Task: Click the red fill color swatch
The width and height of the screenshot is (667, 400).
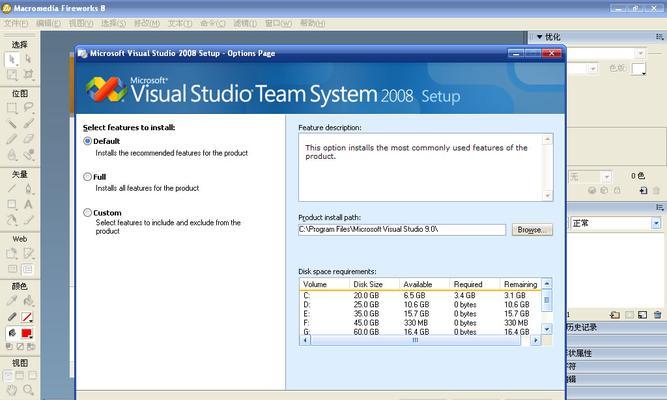Action: click(x=26, y=333)
